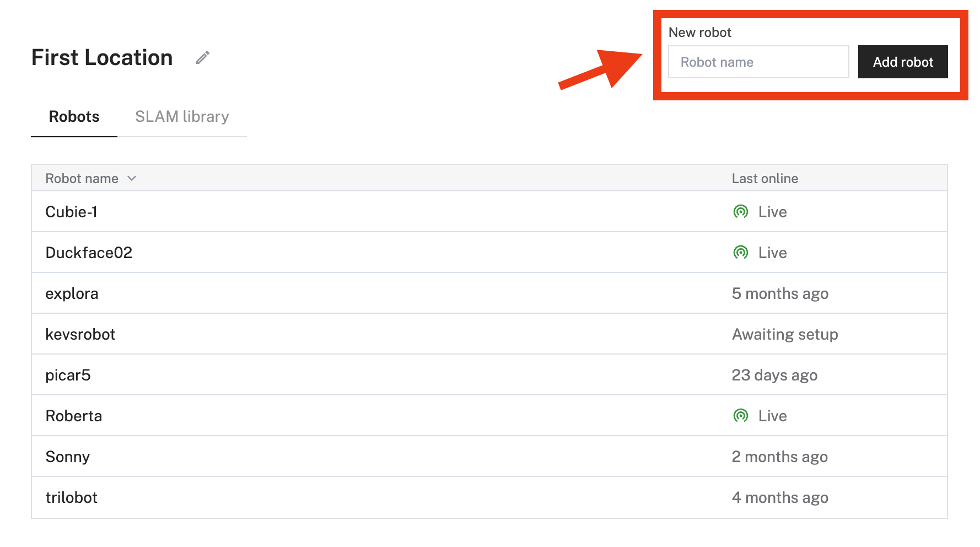
Task: Click the live status icon for Cubie-1
Action: (741, 212)
